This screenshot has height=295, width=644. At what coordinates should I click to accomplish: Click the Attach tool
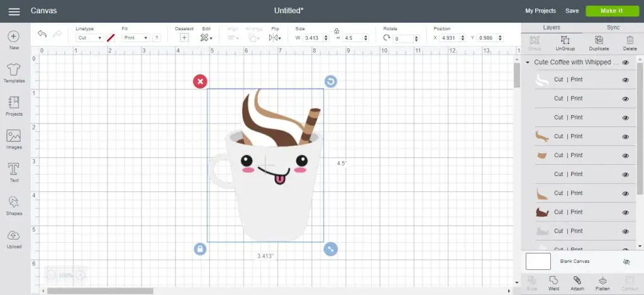(577, 284)
